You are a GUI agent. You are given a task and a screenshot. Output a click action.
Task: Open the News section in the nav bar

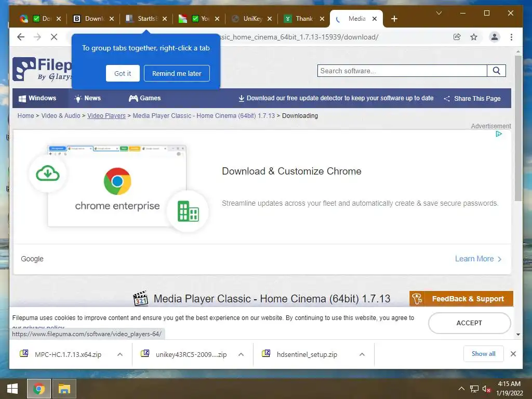(87, 98)
